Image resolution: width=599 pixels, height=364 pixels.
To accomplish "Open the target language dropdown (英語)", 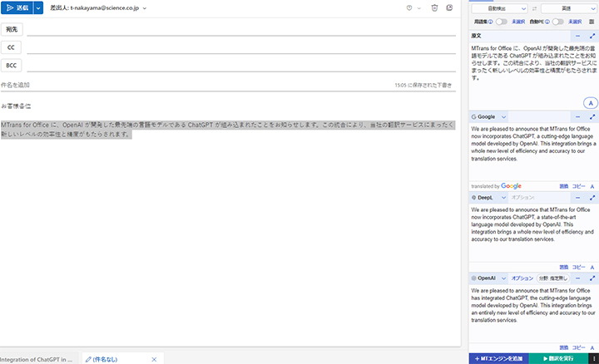I will [x=569, y=8].
